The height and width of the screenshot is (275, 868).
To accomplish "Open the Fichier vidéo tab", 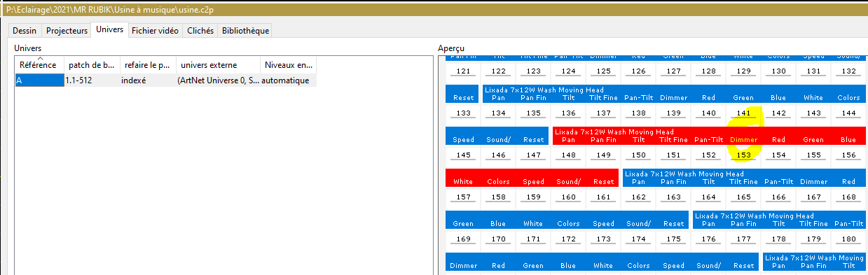I will point(155,31).
